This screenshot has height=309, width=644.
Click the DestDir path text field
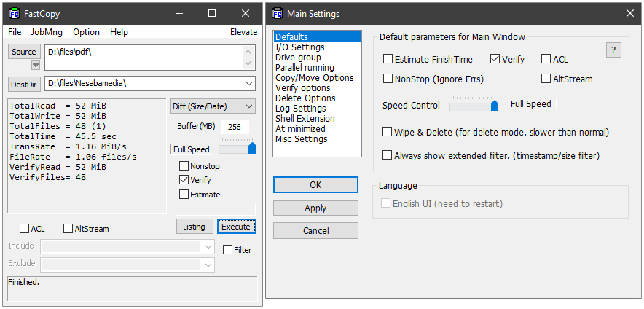144,83
